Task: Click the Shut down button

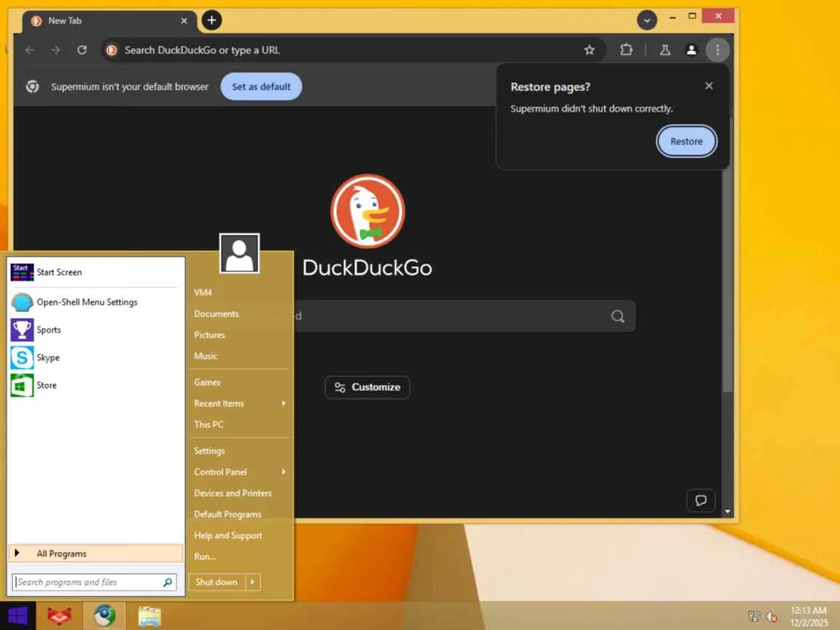Action: click(217, 582)
